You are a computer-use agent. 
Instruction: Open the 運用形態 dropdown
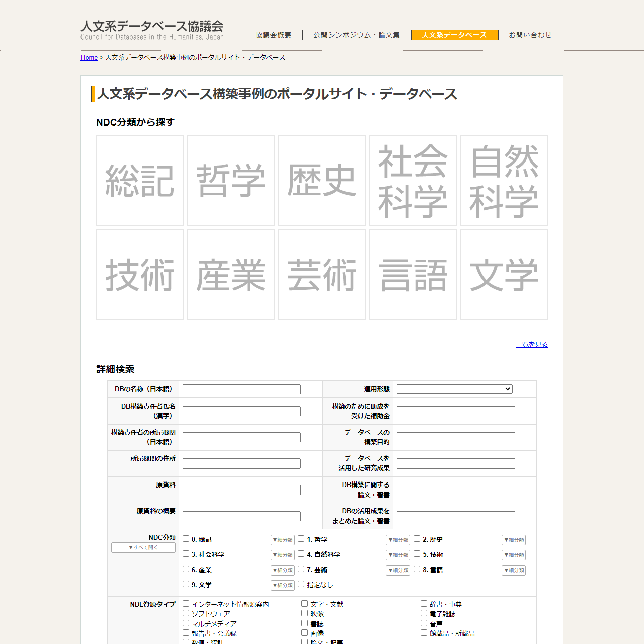coord(455,389)
